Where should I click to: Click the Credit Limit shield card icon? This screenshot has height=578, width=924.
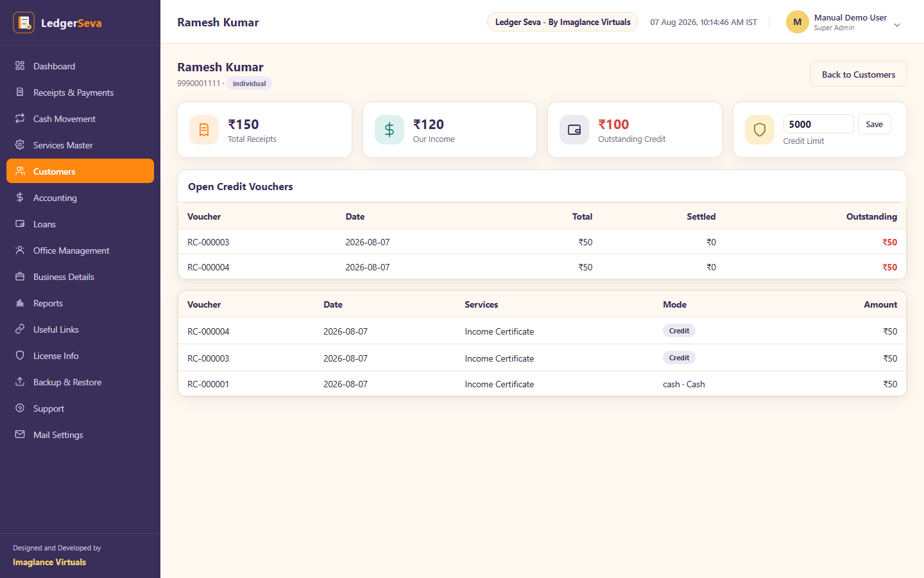[760, 130]
